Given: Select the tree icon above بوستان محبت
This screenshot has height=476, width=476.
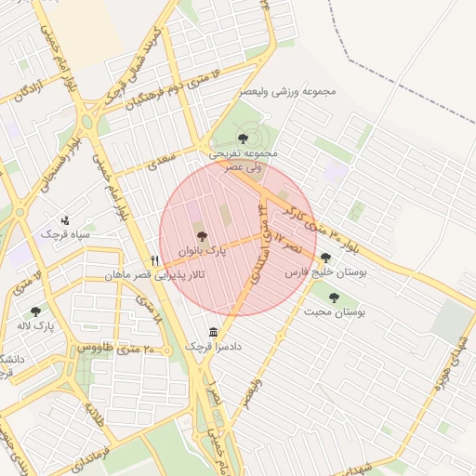Looking at the screenshot, I should [334, 297].
